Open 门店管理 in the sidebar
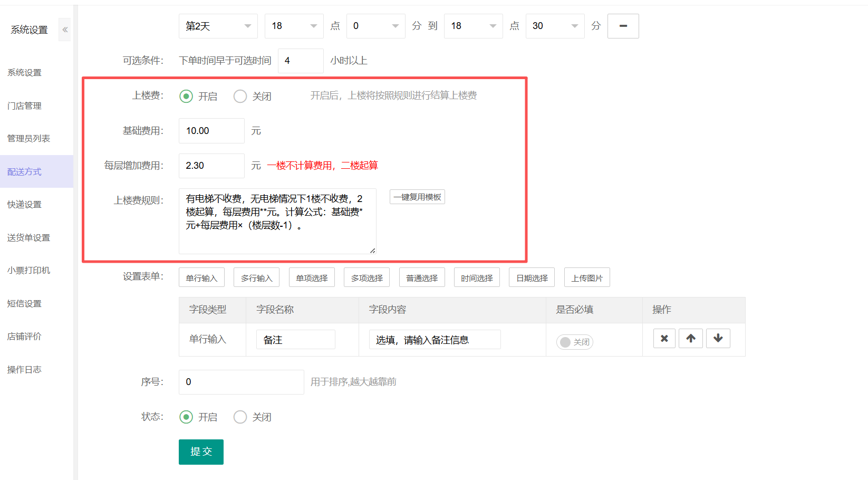868x480 pixels. [25, 106]
